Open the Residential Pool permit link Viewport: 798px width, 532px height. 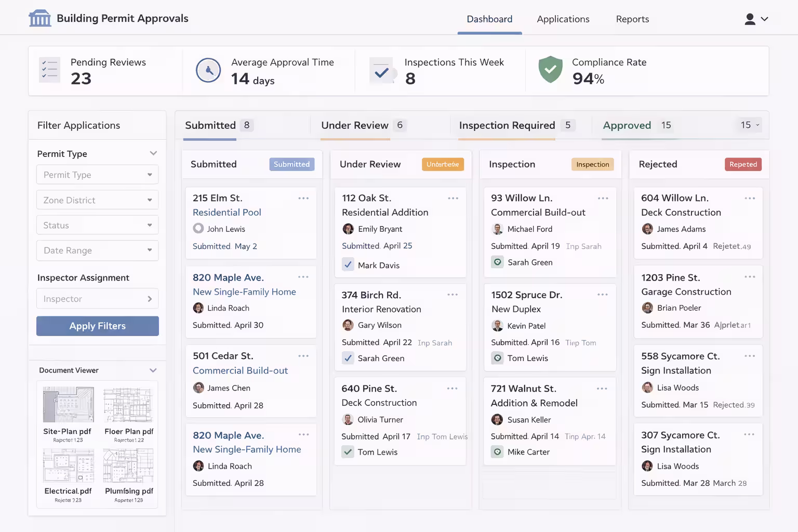[x=227, y=212]
